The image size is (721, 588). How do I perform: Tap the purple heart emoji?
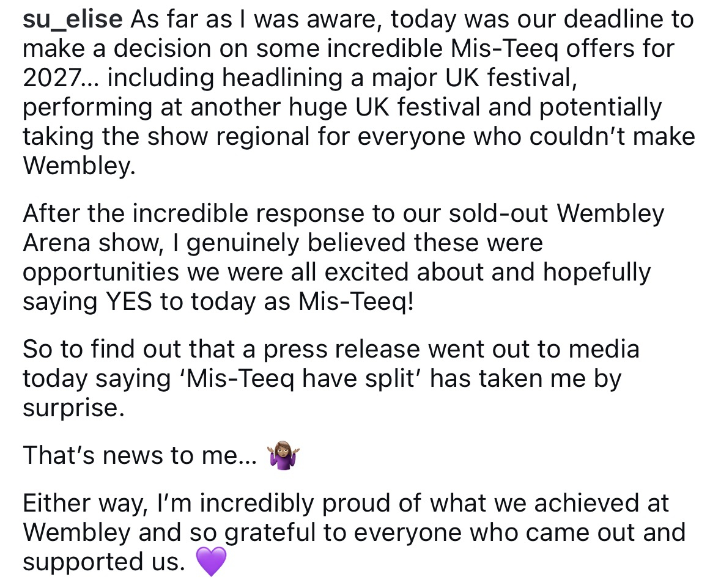211,562
